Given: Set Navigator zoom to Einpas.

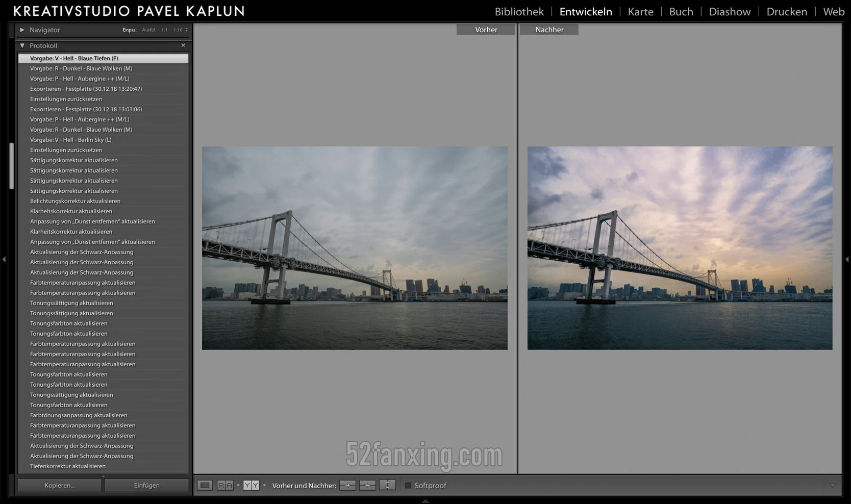Looking at the screenshot, I should (x=130, y=30).
